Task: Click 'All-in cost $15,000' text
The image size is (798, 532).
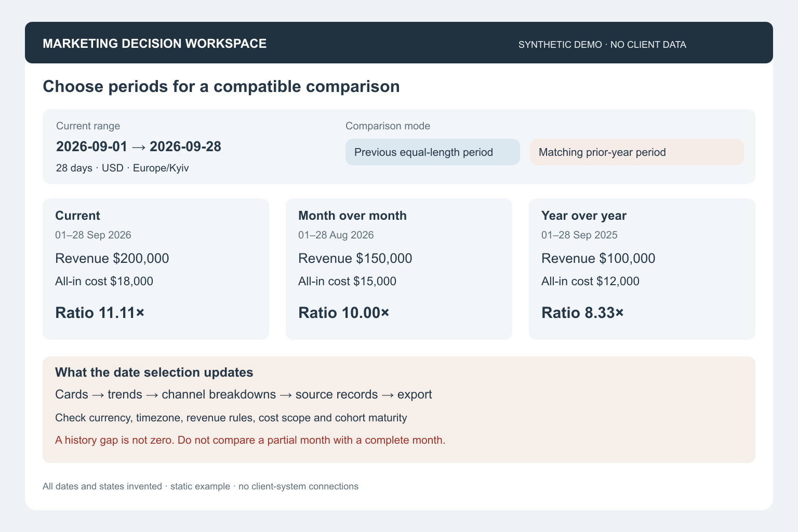Action: (x=347, y=282)
